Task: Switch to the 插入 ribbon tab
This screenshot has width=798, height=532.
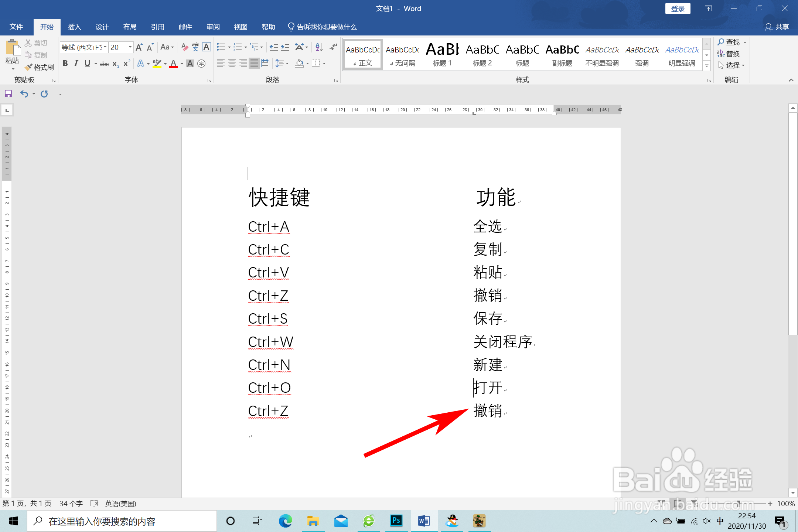Action: pos(74,27)
